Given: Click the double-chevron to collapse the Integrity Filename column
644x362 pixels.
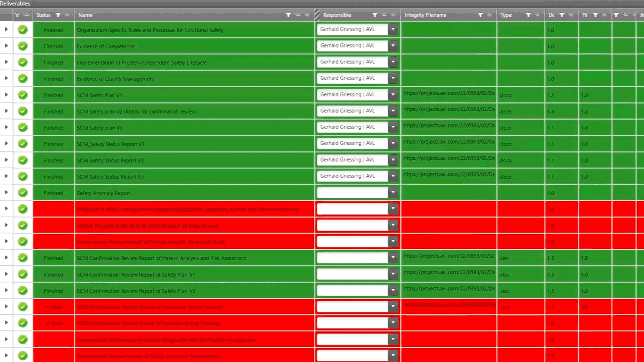Looking at the screenshot, I should click(x=489, y=15).
